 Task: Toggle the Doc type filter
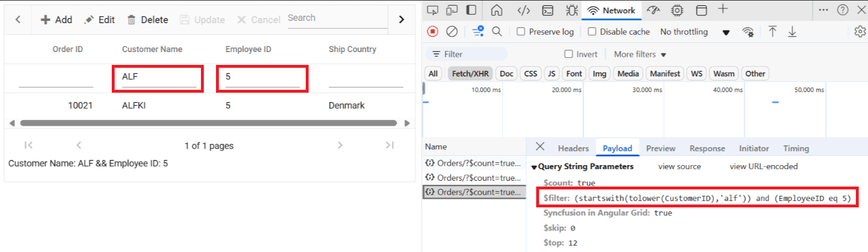pyautogui.click(x=507, y=74)
